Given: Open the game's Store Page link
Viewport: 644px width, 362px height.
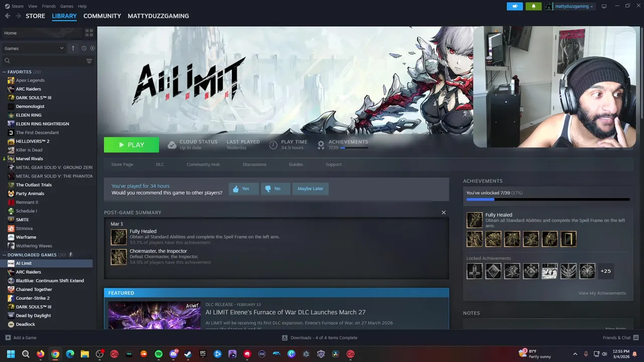Looking at the screenshot, I should pyautogui.click(x=122, y=164).
